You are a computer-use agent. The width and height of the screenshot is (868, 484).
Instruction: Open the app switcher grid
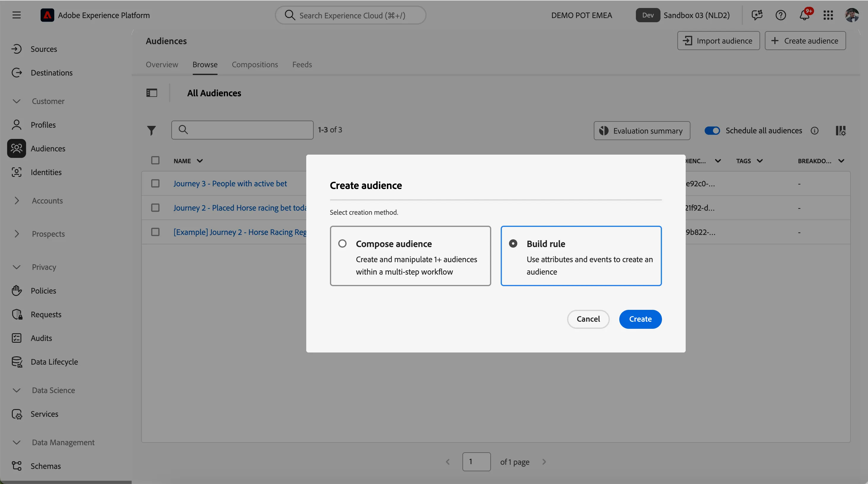tap(828, 15)
